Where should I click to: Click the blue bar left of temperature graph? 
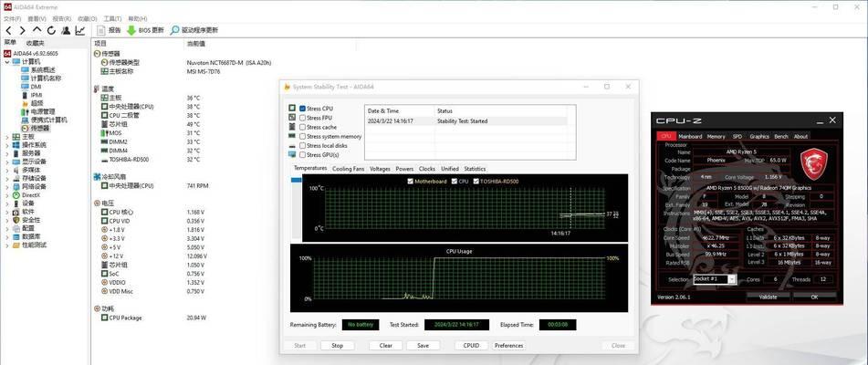click(296, 181)
